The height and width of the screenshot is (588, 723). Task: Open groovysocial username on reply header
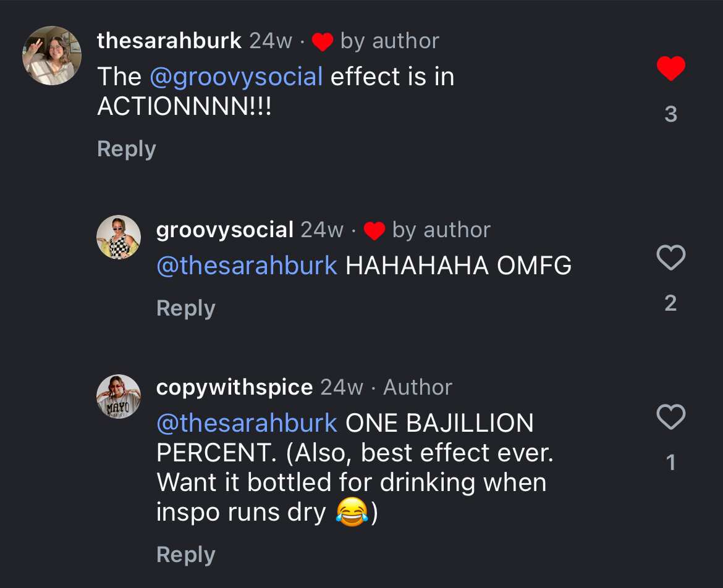click(225, 230)
